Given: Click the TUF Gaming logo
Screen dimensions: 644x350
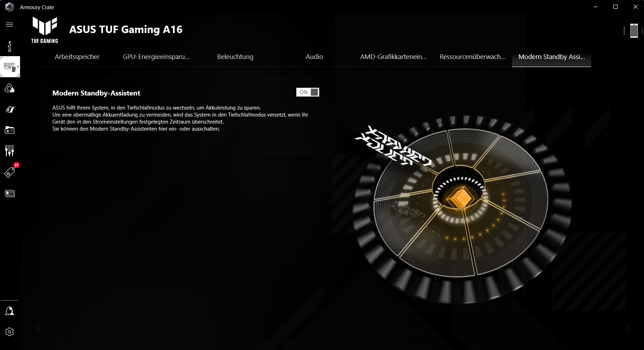Looking at the screenshot, I should (45, 30).
